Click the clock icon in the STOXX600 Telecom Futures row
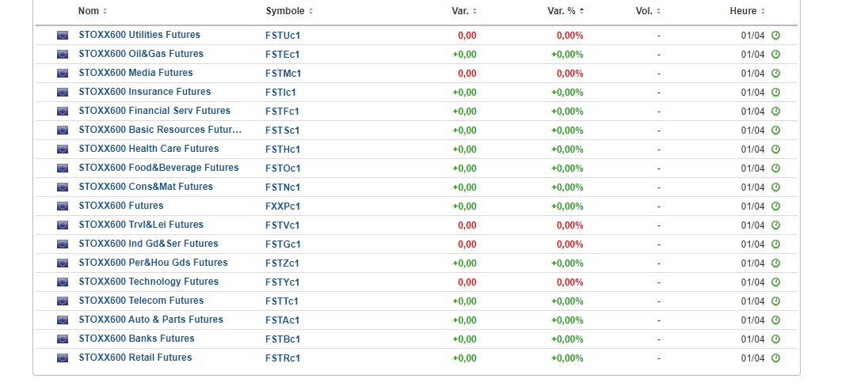This screenshot has width=868, height=390. pyautogui.click(x=776, y=301)
